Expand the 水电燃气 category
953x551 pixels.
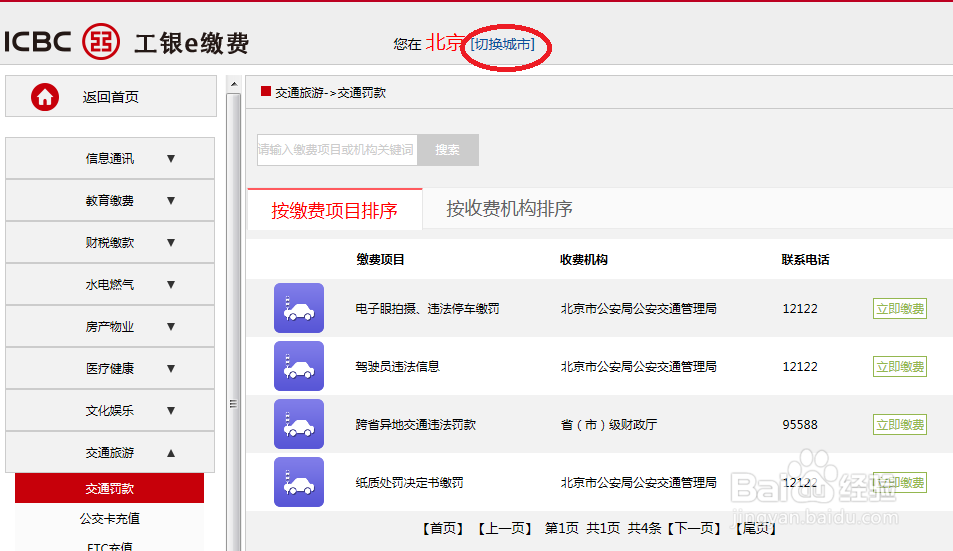point(110,284)
